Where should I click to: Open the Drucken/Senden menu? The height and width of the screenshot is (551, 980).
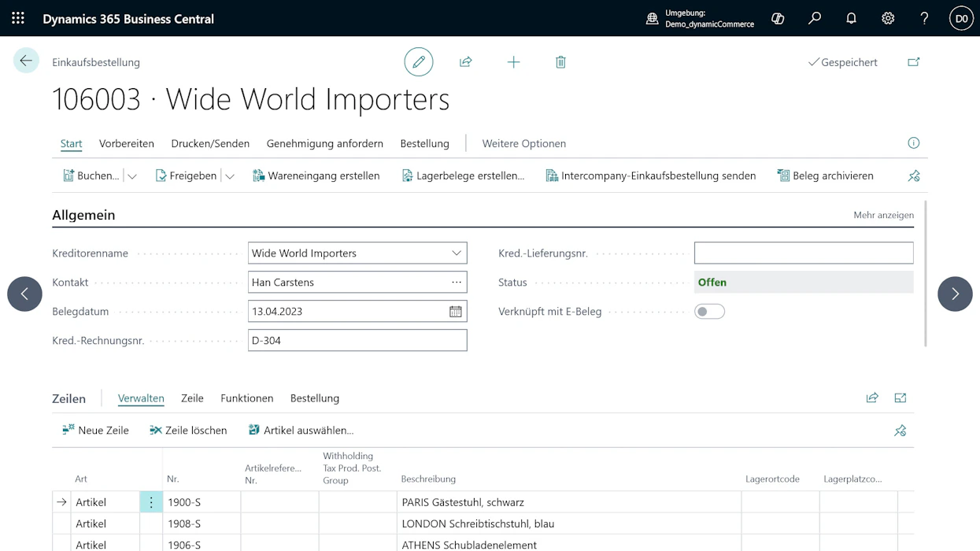tap(210, 143)
